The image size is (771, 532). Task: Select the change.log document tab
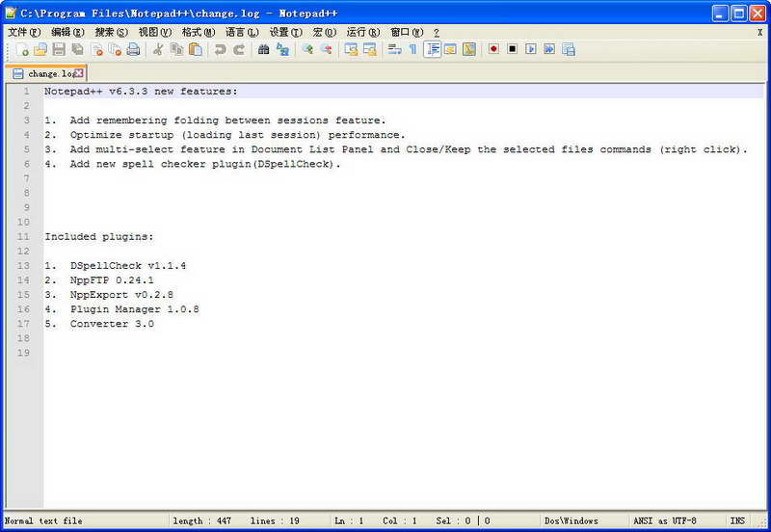[45, 74]
